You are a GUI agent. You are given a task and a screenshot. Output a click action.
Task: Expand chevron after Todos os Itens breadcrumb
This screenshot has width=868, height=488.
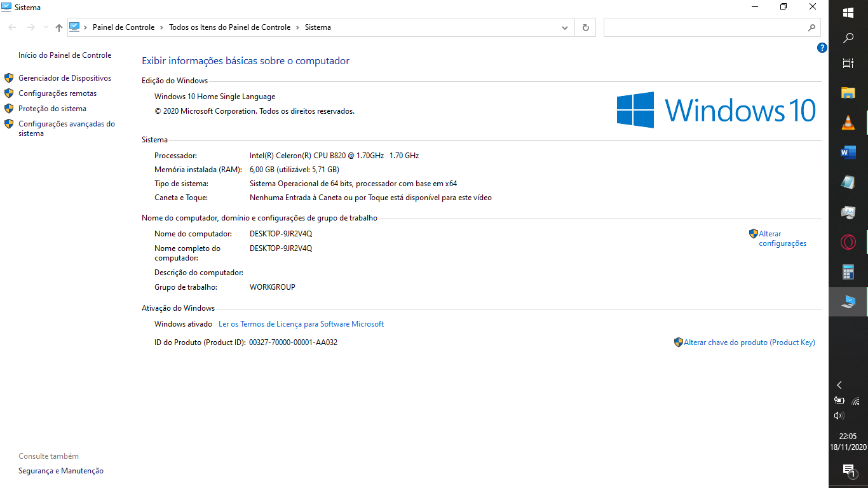297,27
